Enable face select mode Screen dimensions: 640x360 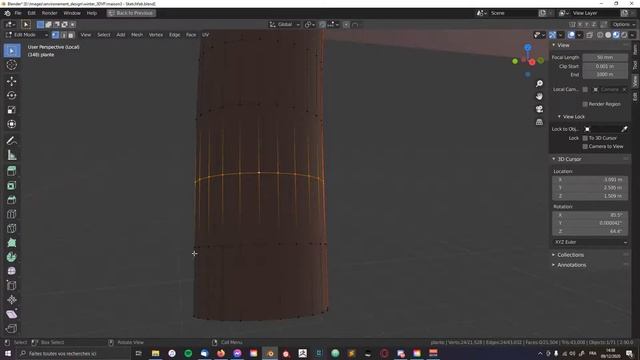[71, 35]
